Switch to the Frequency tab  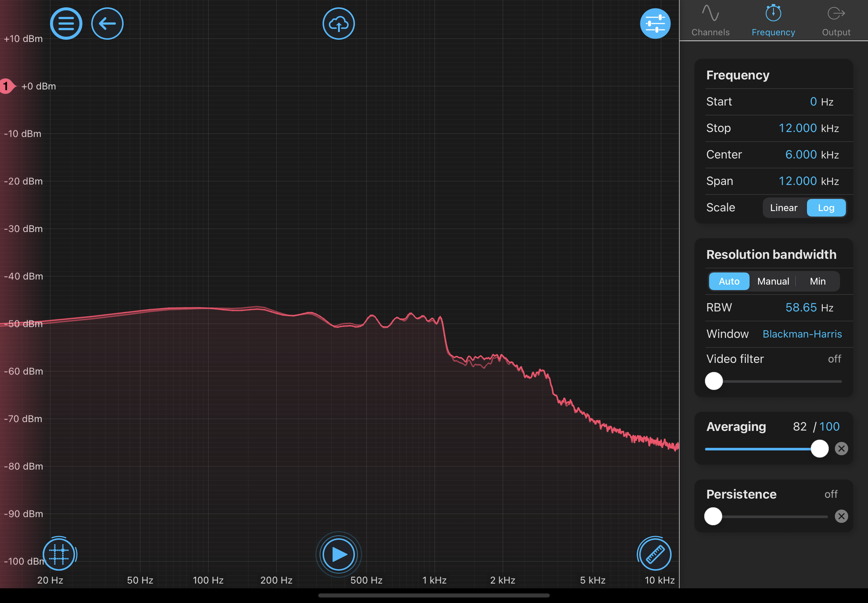773,20
